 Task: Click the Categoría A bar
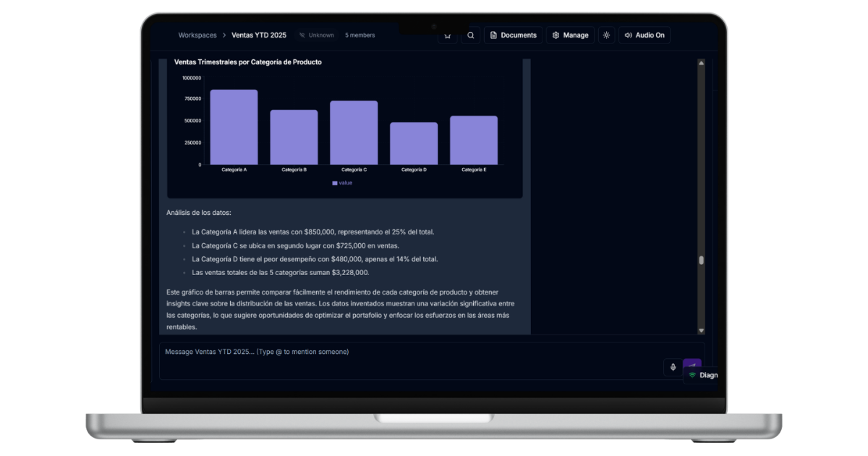234,127
